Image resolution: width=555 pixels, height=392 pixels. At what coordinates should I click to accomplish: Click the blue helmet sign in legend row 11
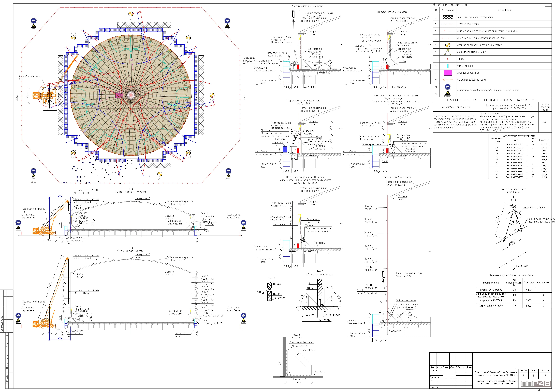point(447,87)
